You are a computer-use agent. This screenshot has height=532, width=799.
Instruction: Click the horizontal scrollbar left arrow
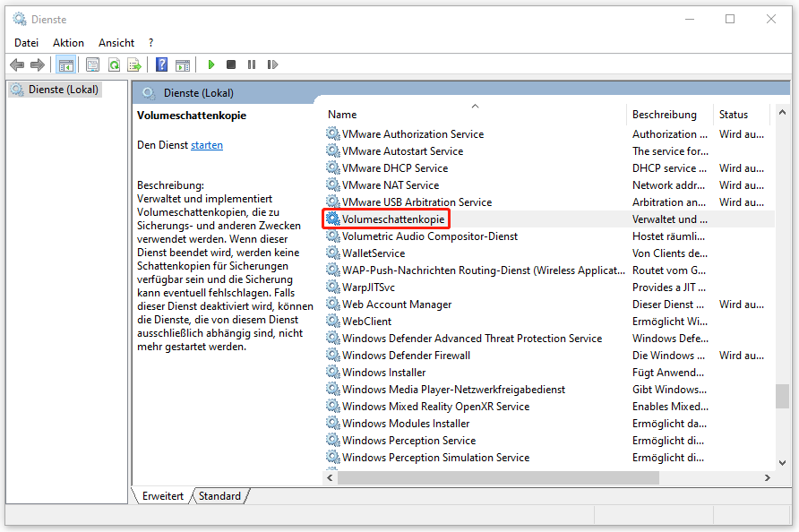point(331,477)
